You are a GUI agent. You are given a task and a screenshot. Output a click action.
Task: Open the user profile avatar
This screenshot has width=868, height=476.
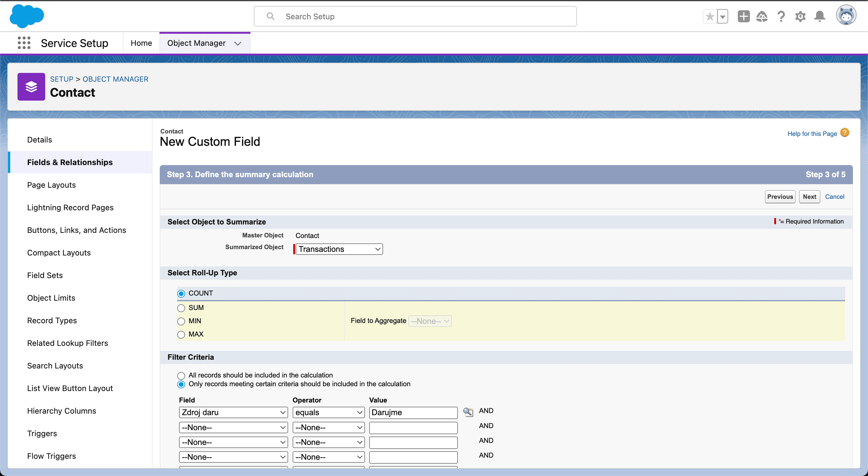coord(846,15)
